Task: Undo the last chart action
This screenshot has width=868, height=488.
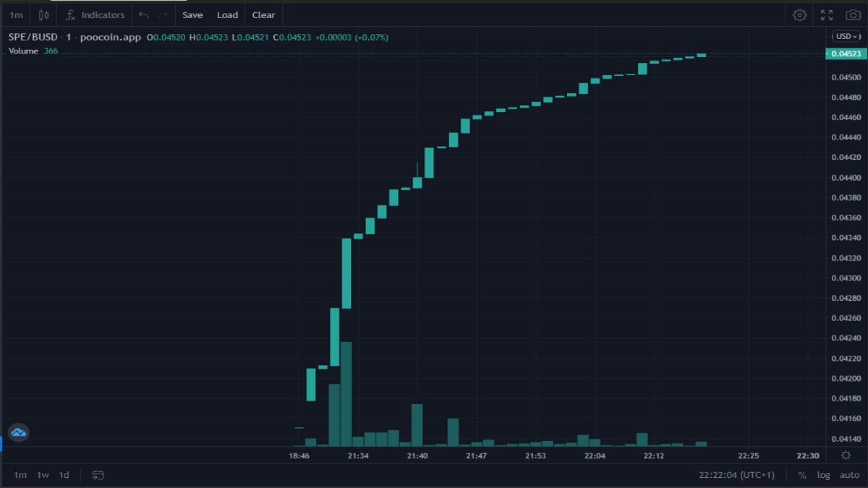Action: [143, 14]
